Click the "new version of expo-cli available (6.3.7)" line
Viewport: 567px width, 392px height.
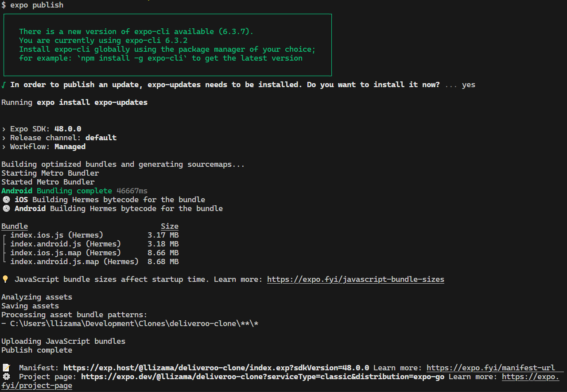136,31
